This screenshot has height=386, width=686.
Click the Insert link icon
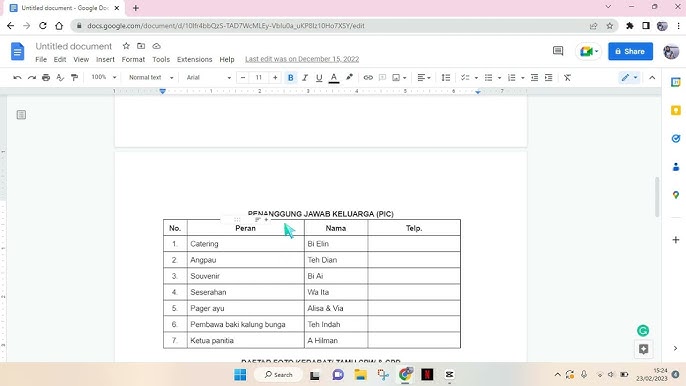click(368, 77)
